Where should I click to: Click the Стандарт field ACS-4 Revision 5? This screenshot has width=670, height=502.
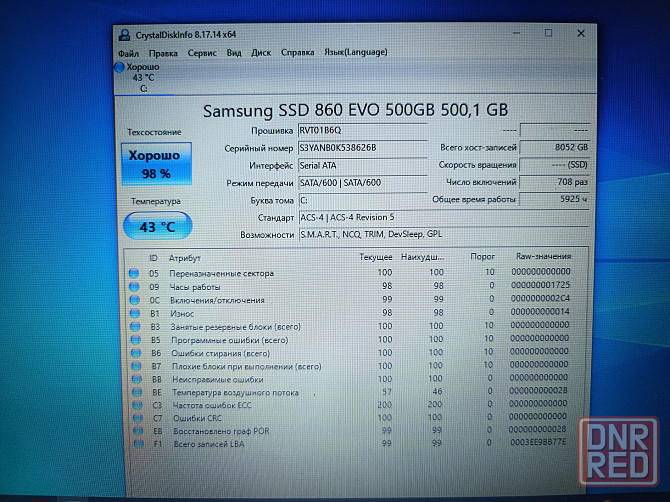pos(444,217)
